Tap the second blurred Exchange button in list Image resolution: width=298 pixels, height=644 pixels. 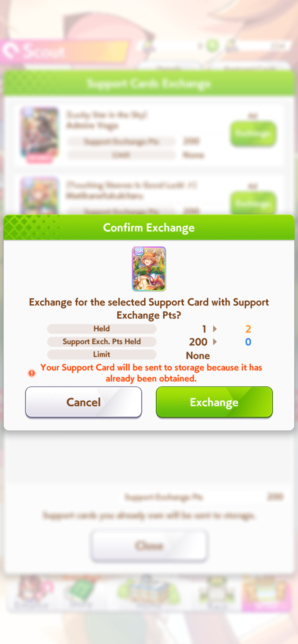253,203
